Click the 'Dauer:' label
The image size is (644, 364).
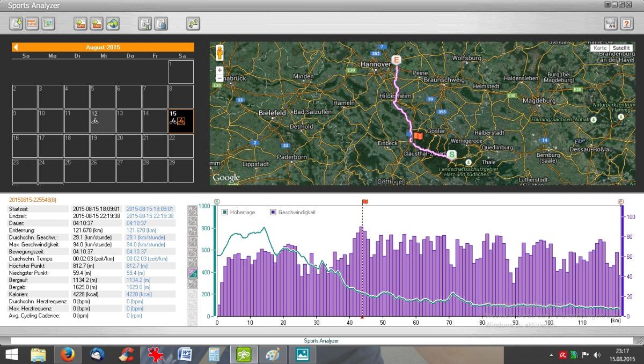18,223
